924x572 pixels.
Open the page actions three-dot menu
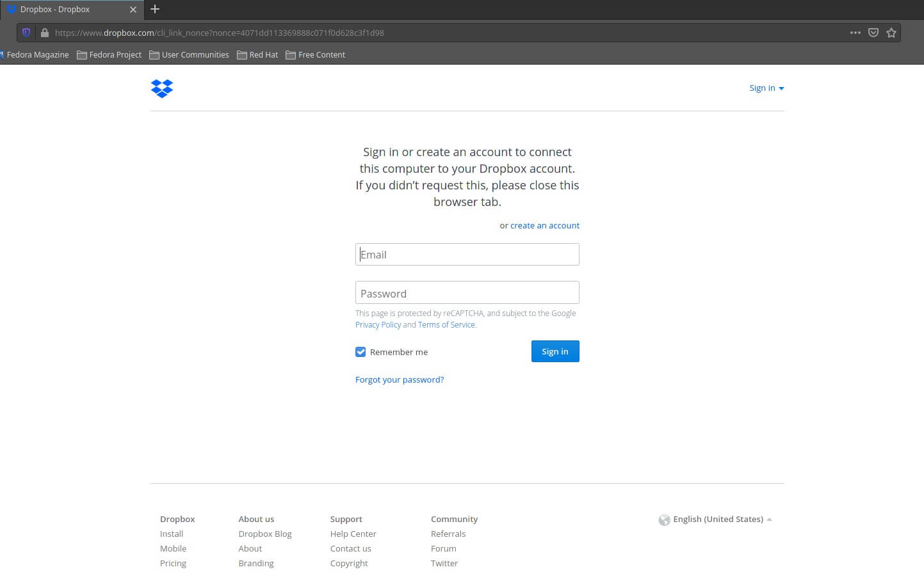[855, 33]
